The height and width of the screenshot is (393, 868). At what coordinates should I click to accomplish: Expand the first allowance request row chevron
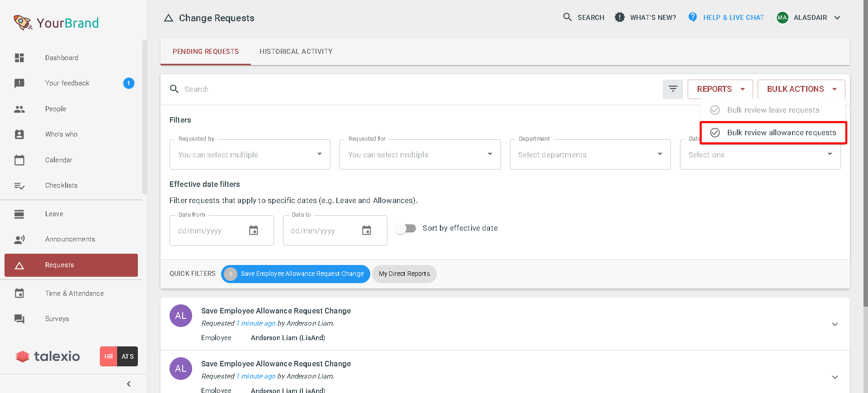coord(835,324)
